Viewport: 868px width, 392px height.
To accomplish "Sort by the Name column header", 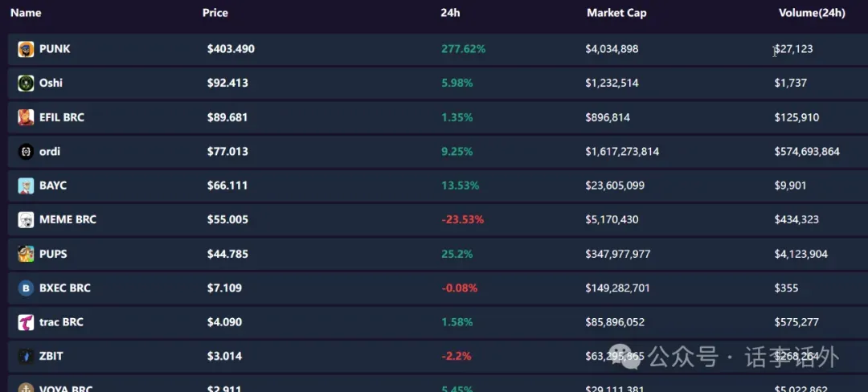I will click(26, 13).
